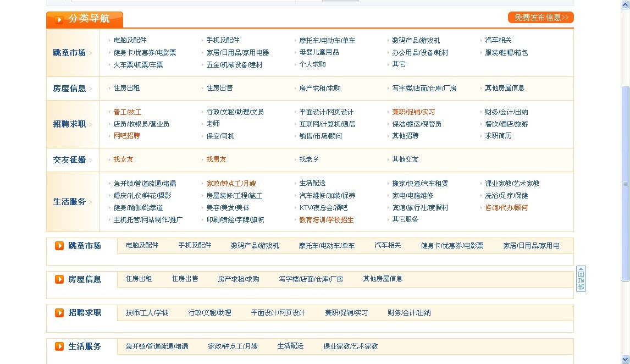The image size is (630, 364).
Task: Open the 房屋装修/工程/施工 link
Action: (x=234, y=196)
